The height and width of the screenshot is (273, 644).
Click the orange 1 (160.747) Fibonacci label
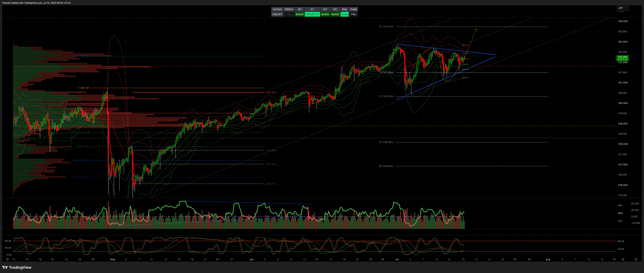tap(84, 88)
